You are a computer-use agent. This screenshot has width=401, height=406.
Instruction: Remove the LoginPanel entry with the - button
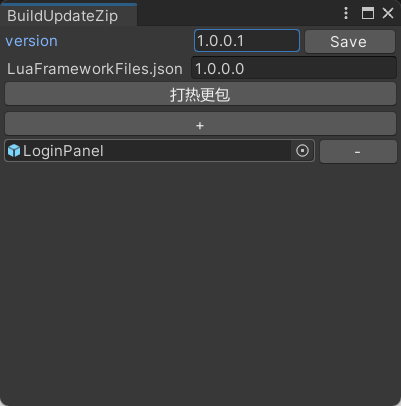click(358, 152)
